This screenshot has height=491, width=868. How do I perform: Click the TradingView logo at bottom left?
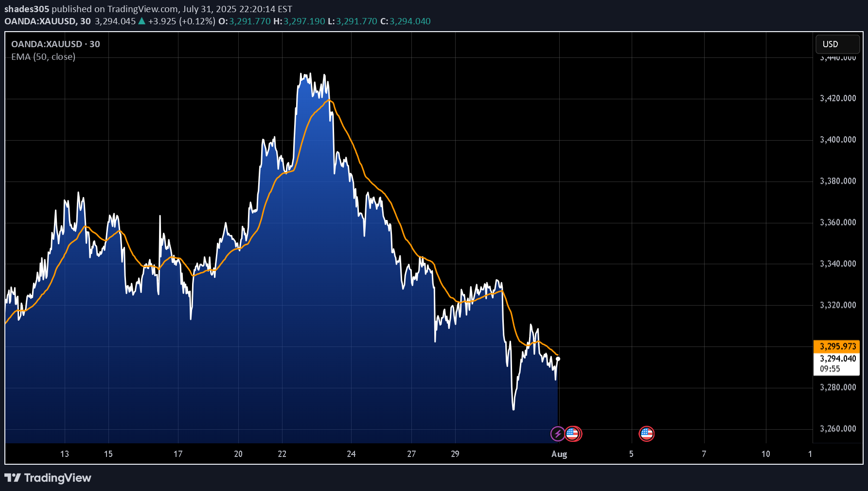tap(48, 478)
